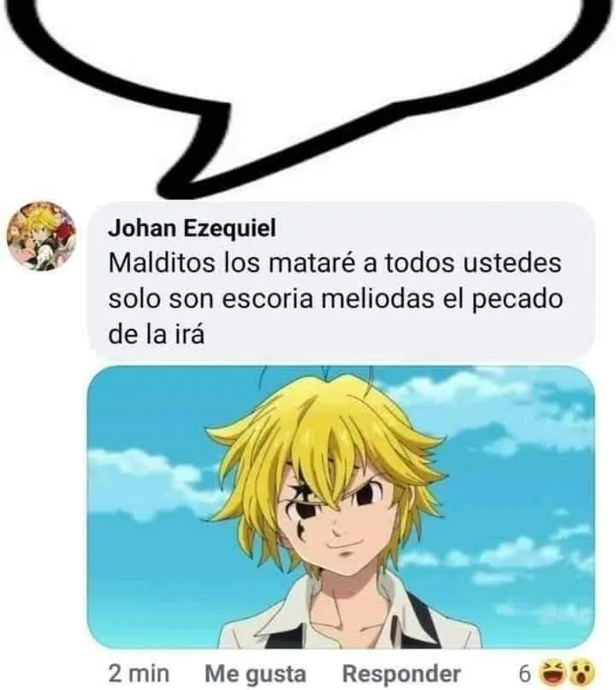Click the last line "de la irá"
The height and width of the screenshot is (690, 616).
157,336
